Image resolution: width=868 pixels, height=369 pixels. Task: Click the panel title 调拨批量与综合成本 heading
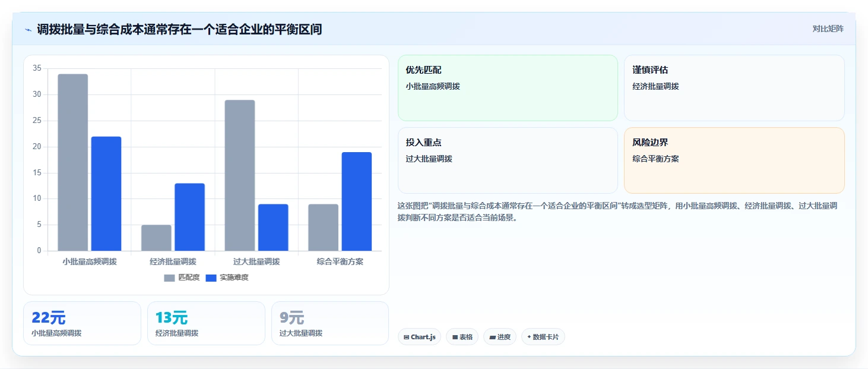pos(179,30)
